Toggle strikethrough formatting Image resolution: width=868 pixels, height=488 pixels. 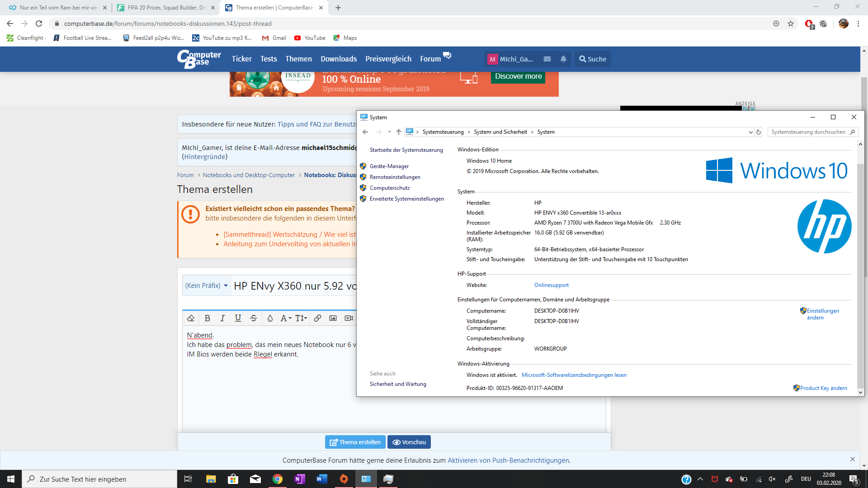253,318
